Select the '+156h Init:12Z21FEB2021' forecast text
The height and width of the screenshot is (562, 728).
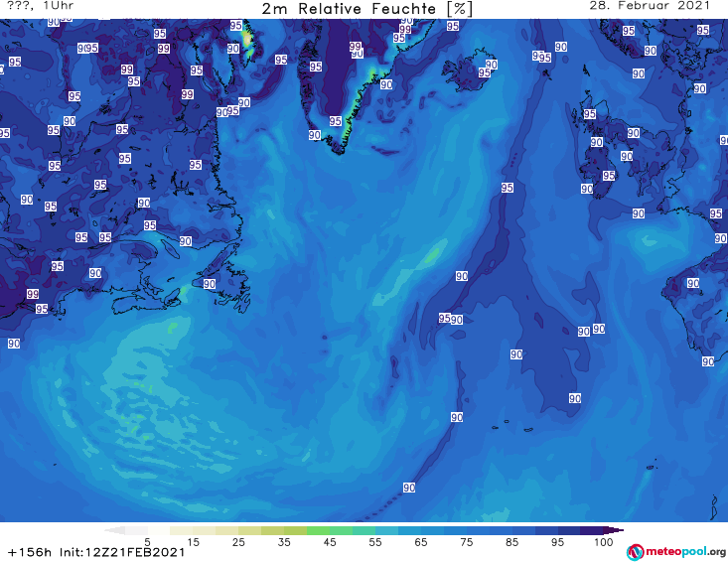pyautogui.click(x=96, y=552)
